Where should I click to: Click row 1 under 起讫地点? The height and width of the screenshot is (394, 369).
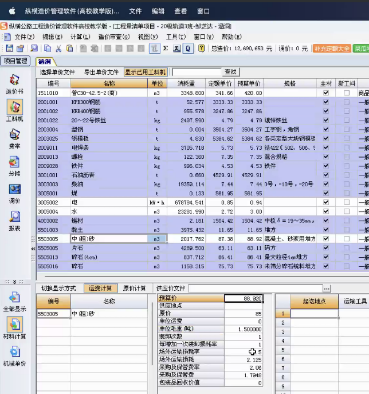tap(314, 313)
